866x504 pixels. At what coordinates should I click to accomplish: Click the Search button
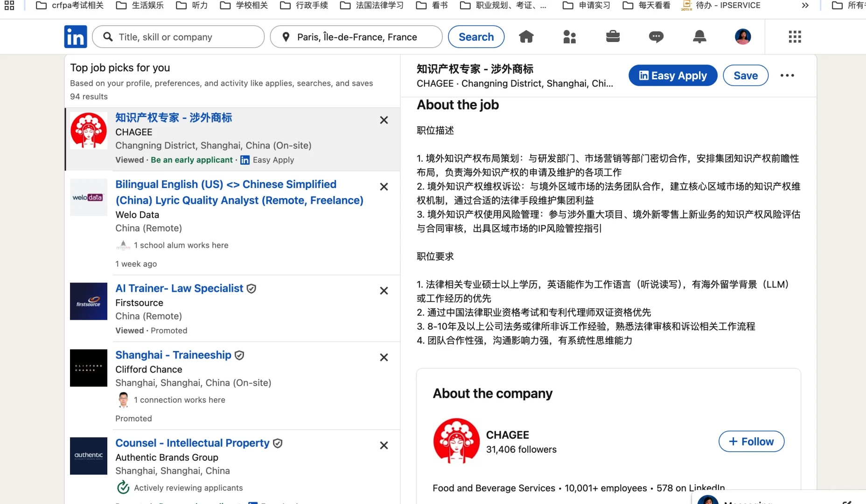[476, 37]
